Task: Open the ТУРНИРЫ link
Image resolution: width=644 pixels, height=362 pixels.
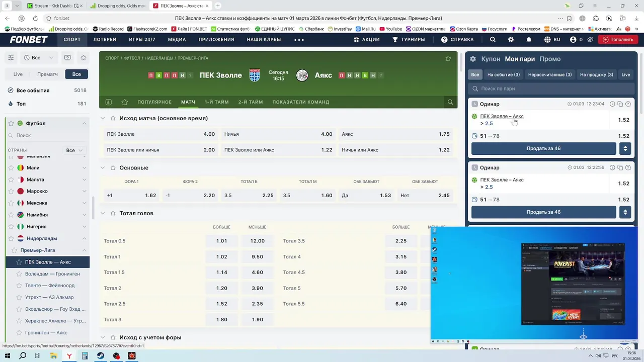Action: pyautogui.click(x=409, y=39)
